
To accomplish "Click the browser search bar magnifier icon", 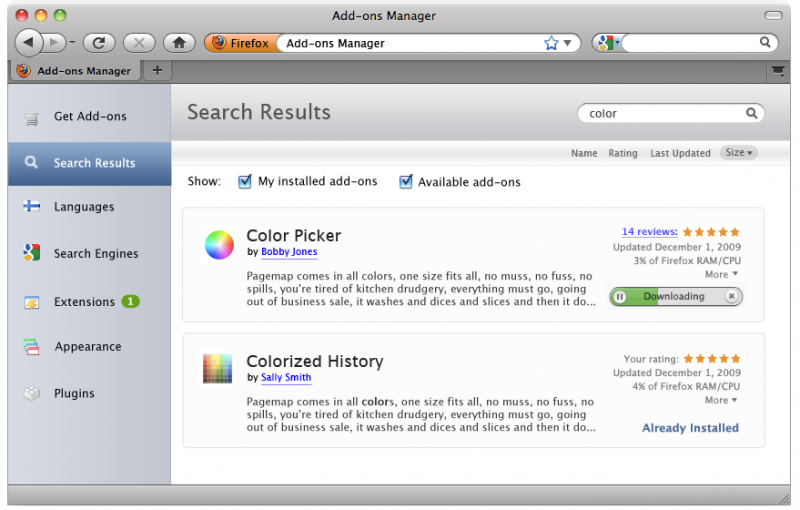I will pos(765,42).
